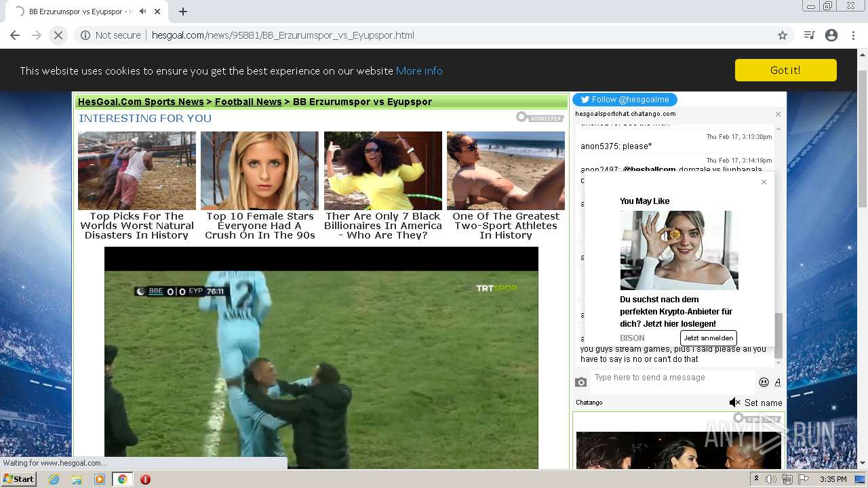Viewport: 868px width, 488px height.
Task: Open Worlds Worst Natural Disasters thumbnail
Action: (137, 171)
